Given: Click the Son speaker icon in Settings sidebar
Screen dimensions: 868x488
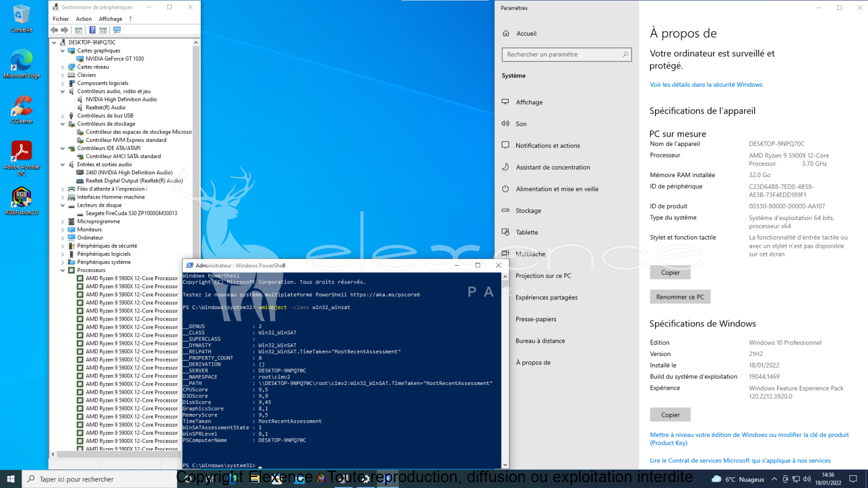Looking at the screenshot, I should 505,123.
